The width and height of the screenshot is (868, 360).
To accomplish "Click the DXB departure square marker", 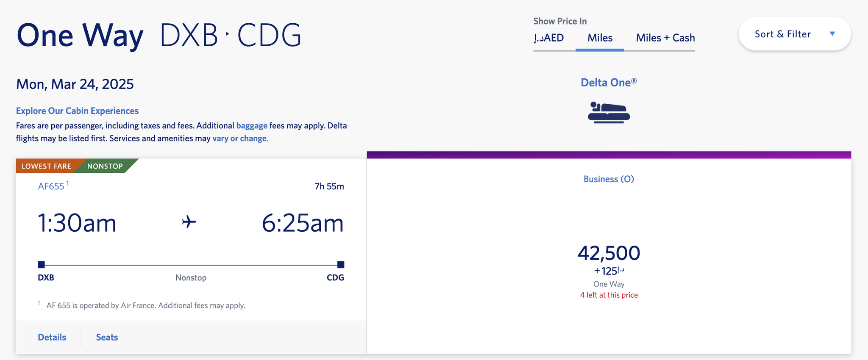I will point(40,264).
